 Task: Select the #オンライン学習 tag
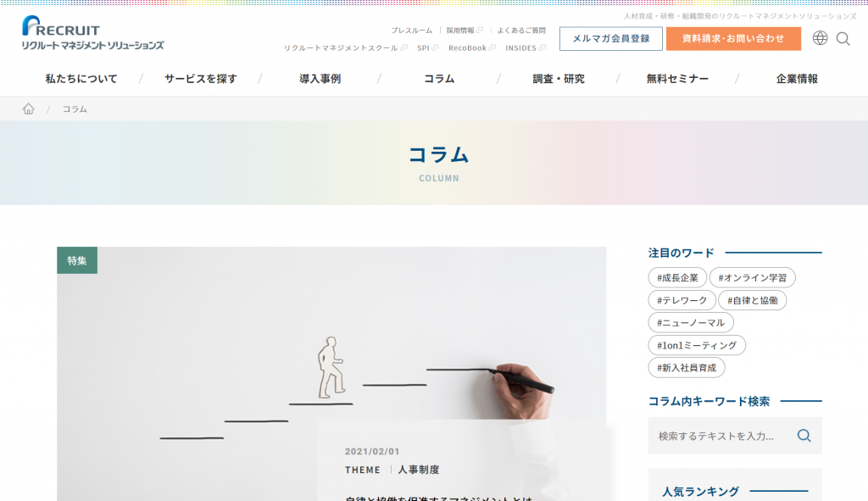point(753,277)
